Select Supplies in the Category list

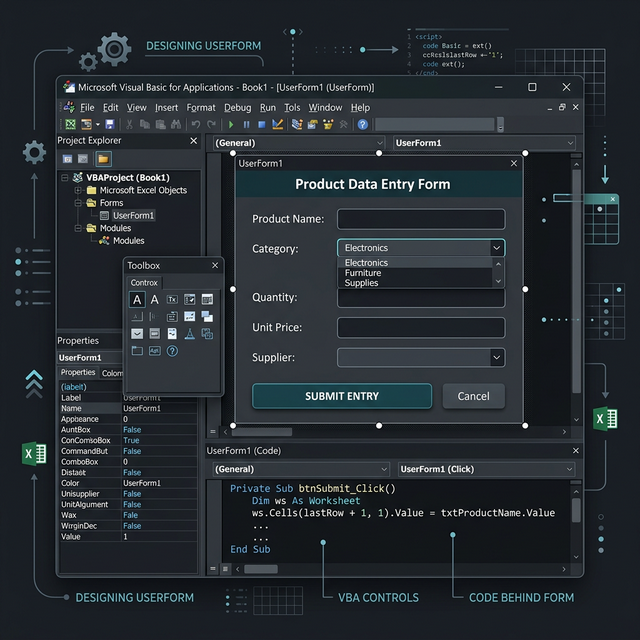pos(415,283)
